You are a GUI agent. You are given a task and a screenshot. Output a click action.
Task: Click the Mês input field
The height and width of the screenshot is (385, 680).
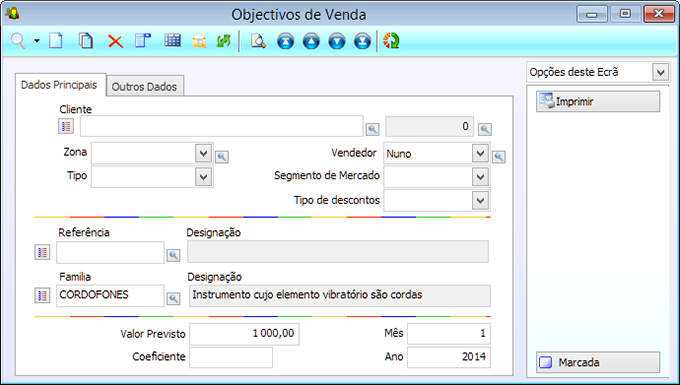point(449,334)
